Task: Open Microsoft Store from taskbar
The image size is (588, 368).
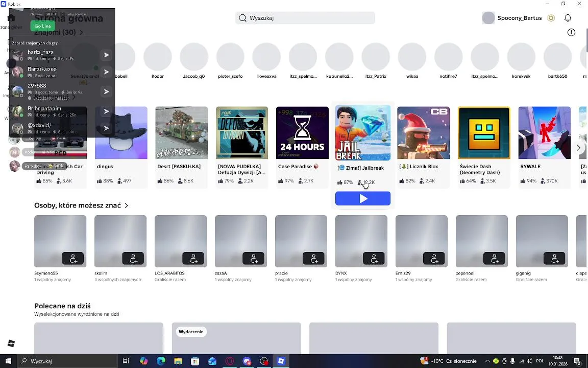Action: pyautogui.click(x=195, y=361)
